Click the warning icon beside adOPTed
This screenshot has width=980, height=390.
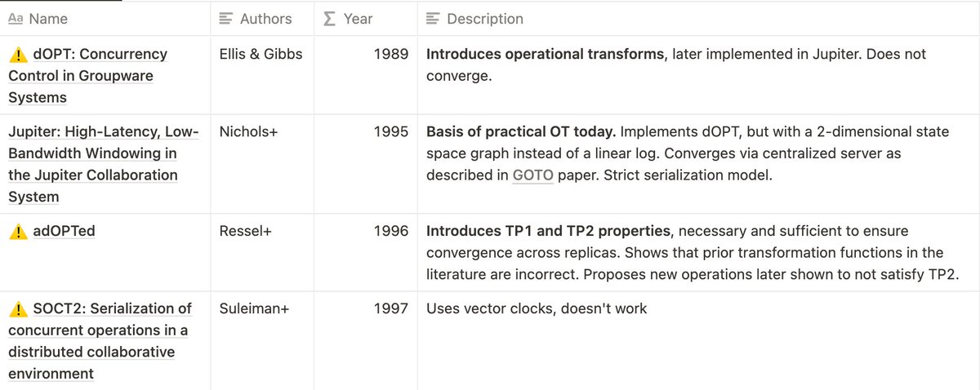point(17,232)
